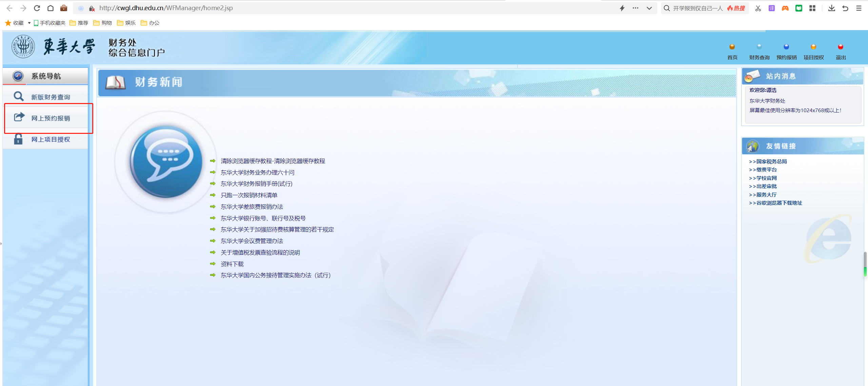This screenshot has height=386, width=868.
Task: Open 东华大学差旅费报销办法 news link
Action: 252,207
